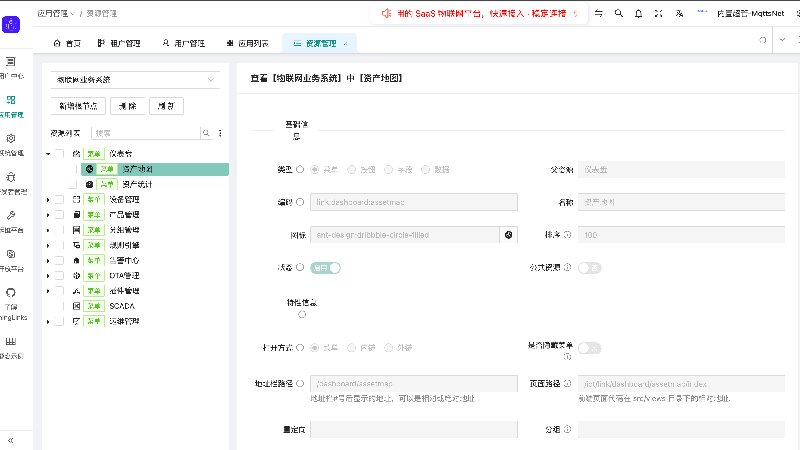
Task: Open the bottom grid sidebar icon
Action: pyautogui.click(x=11, y=341)
